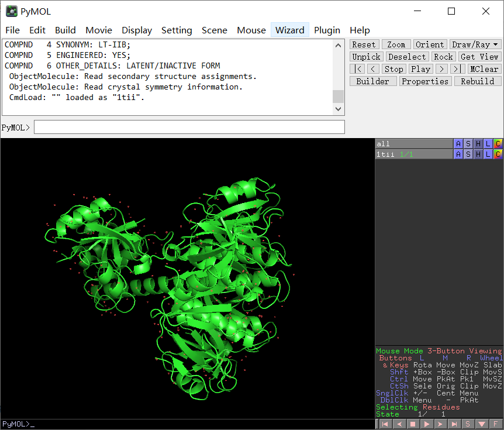This screenshot has width=504, height=430.
Task: Click the Reset button
Action: [364, 44]
